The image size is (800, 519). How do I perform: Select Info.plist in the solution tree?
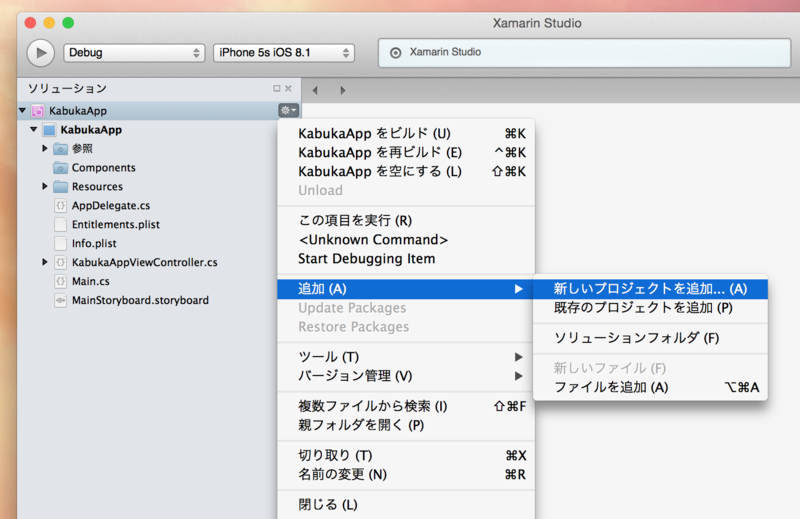[x=94, y=243]
